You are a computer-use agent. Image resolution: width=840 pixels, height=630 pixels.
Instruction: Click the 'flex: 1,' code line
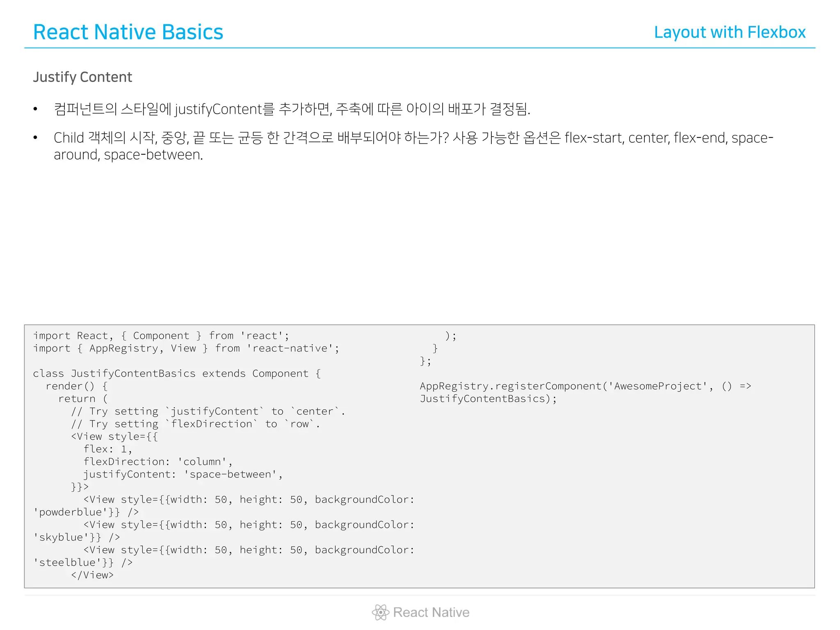(108, 450)
